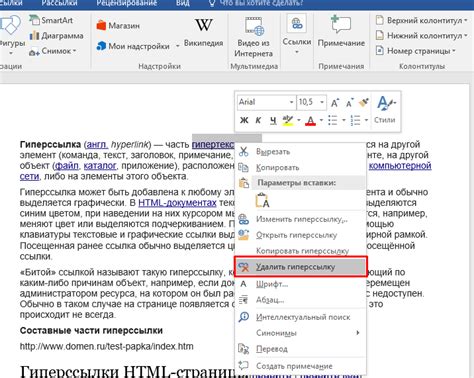Click the Интеллектуальный поиск magnifier icon
Image resolution: width=474 pixels, height=378 pixels.
click(244, 317)
